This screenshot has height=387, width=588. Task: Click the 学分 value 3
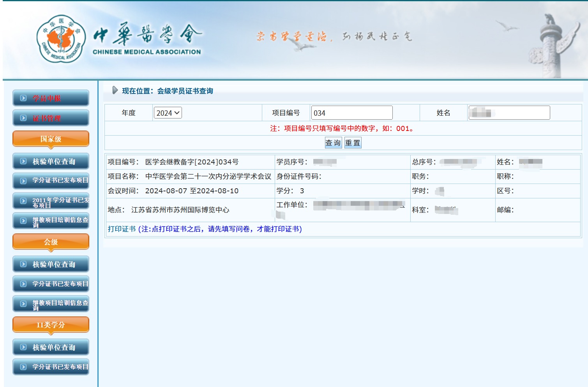[x=302, y=191]
